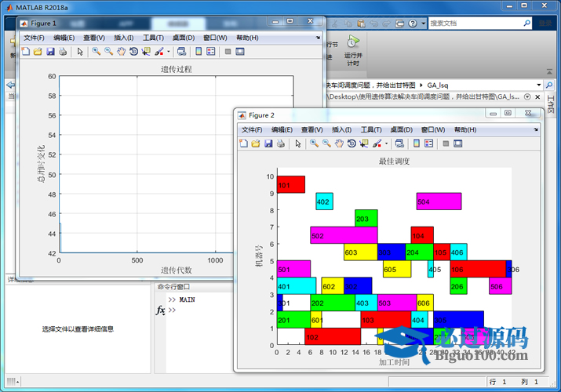This screenshot has width=561, height=392.
Task: Open editor actions circular dropdown button
Action: coord(527,97)
